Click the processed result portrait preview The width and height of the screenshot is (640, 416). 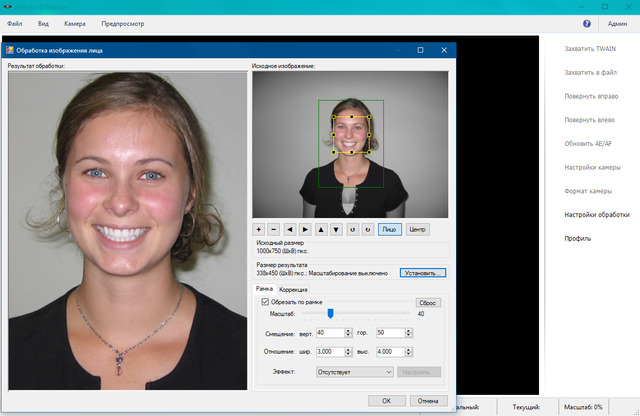pos(128,231)
